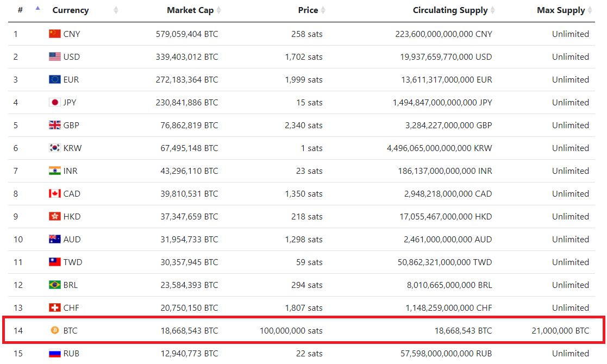This screenshot has width=607, height=364.
Task: Click the Switzerland flag icon beside CHF
Action: point(54,308)
